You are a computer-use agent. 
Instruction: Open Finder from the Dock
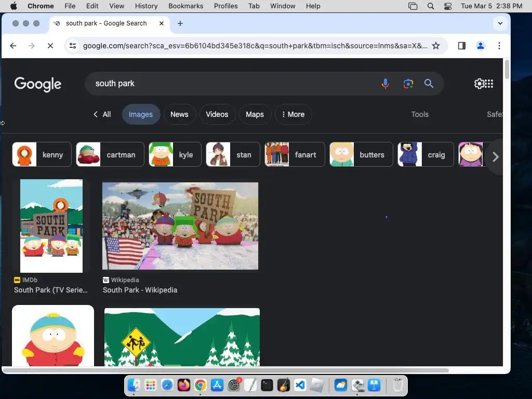pyautogui.click(x=134, y=385)
